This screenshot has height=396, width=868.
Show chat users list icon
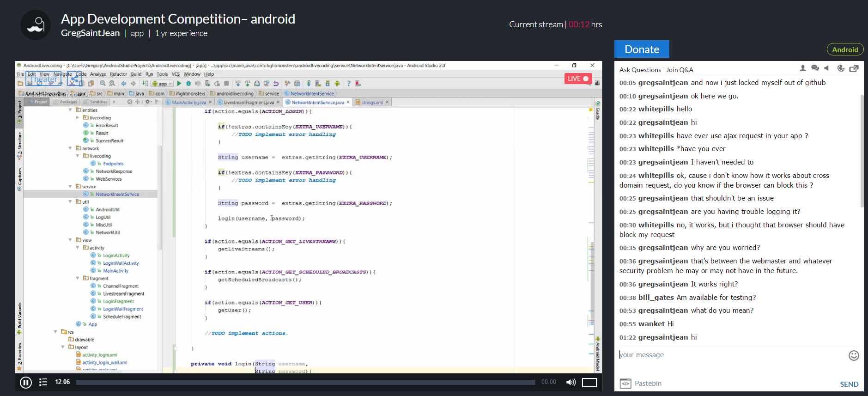pyautogui.click(x=803, y=68)
